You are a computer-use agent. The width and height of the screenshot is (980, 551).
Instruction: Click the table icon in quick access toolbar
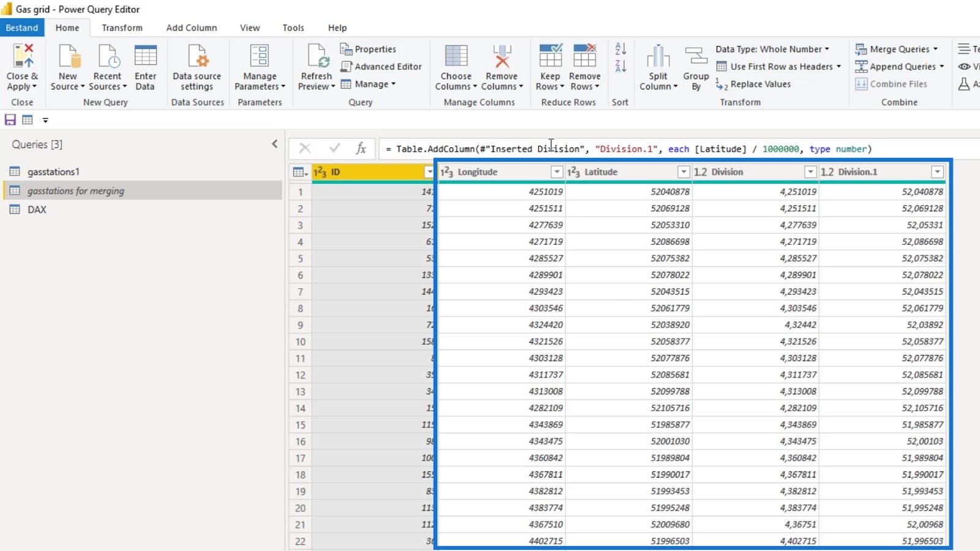click(x=28, y=120)
